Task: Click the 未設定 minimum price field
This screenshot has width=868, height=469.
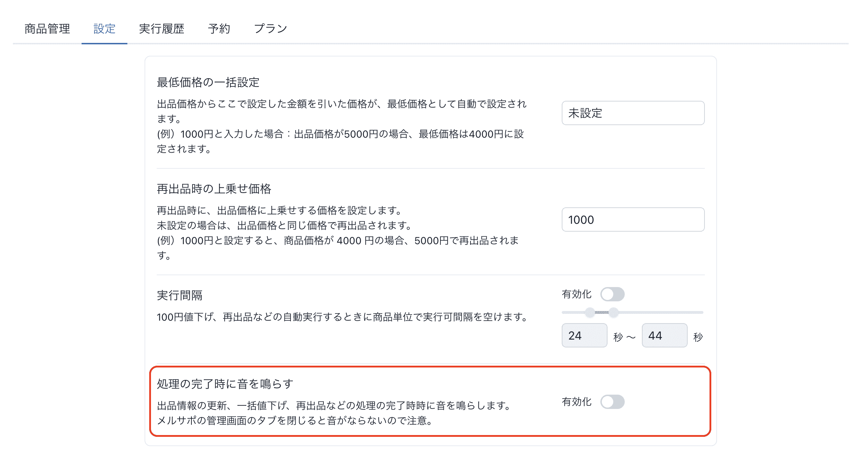Action: 633,113
